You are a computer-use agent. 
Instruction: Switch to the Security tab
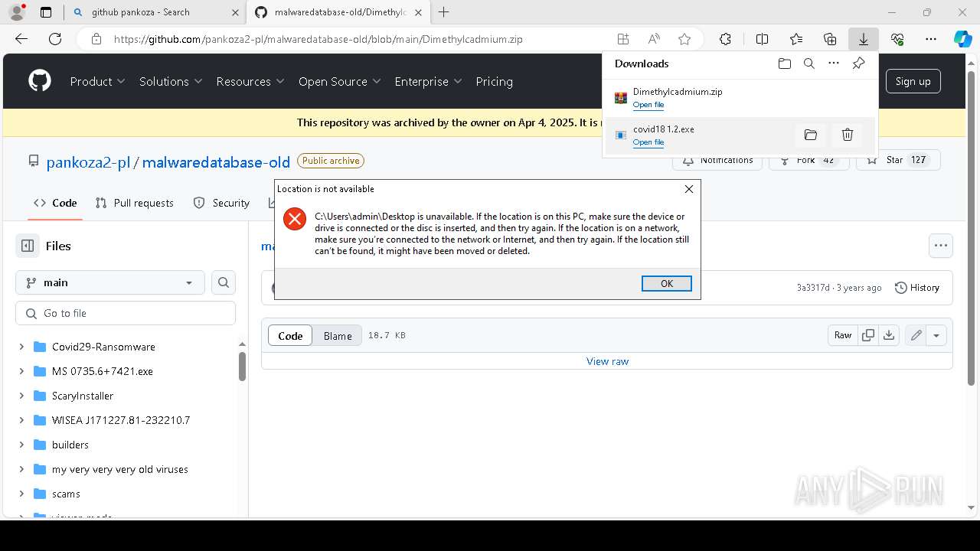pyautogui.click(x=222, y=203)
